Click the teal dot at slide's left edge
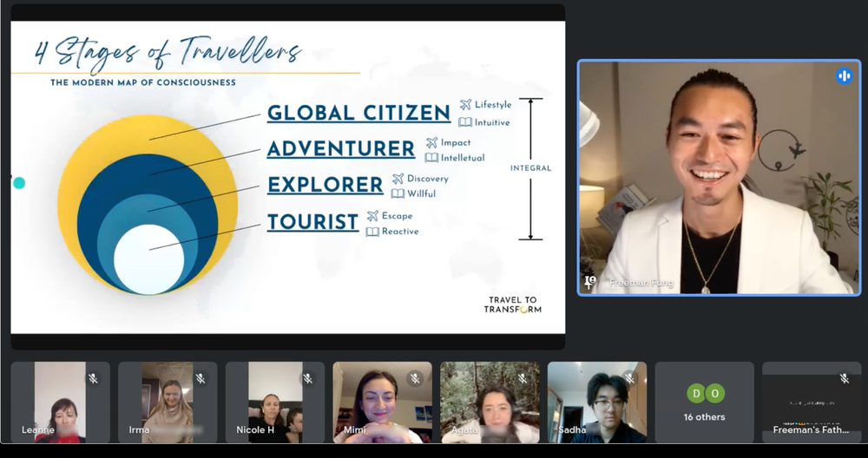 point(19,183)
